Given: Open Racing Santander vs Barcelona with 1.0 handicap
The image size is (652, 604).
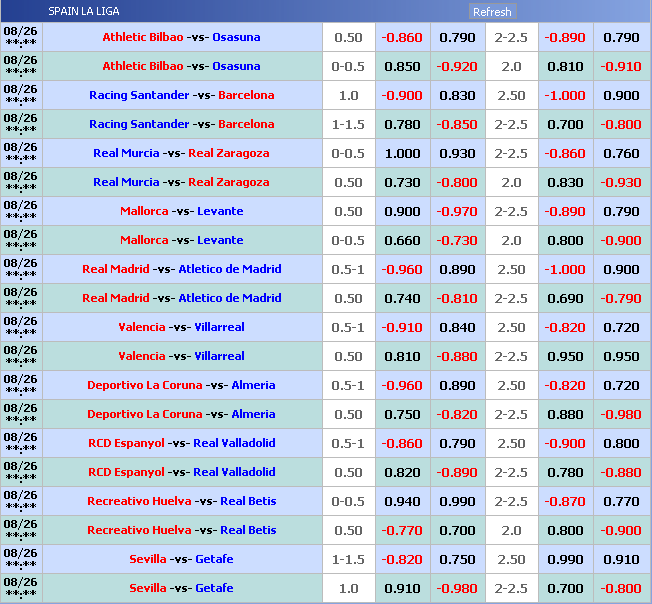Looking at the screenshot, I should coord(181,95).
